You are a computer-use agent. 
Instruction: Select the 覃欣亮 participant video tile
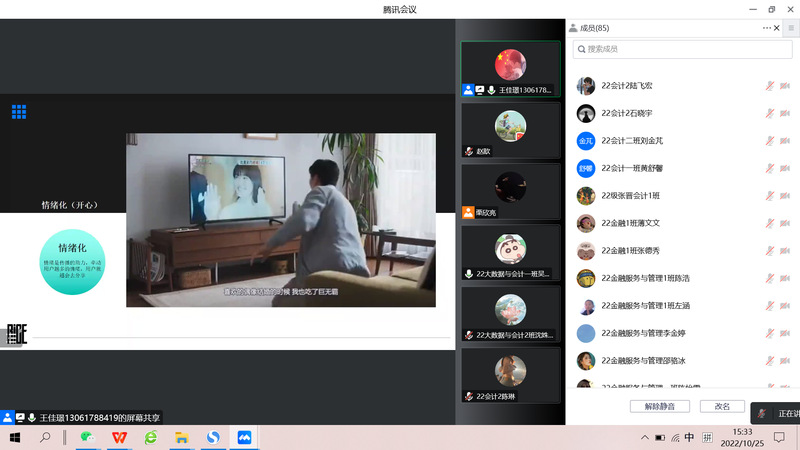(x=510, y=191)
